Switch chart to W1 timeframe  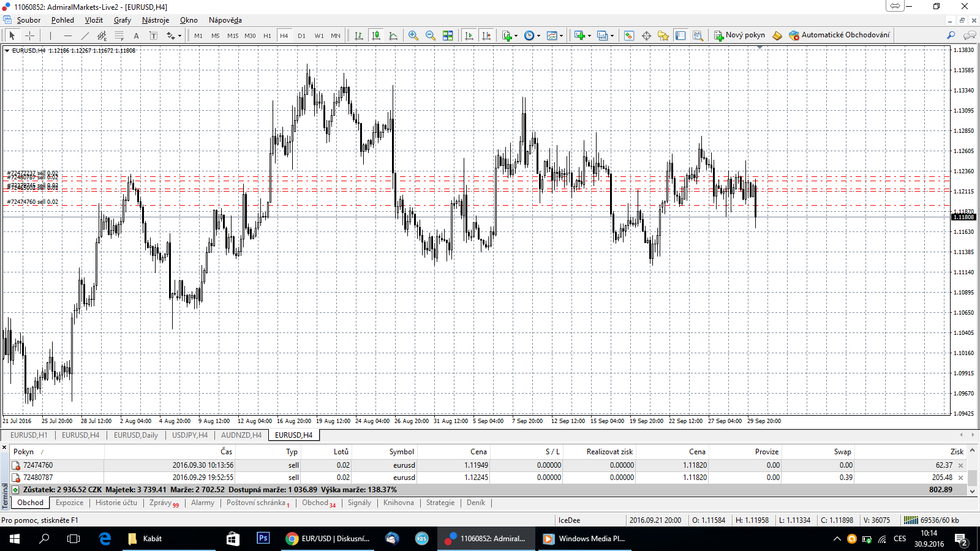[319, 36]
